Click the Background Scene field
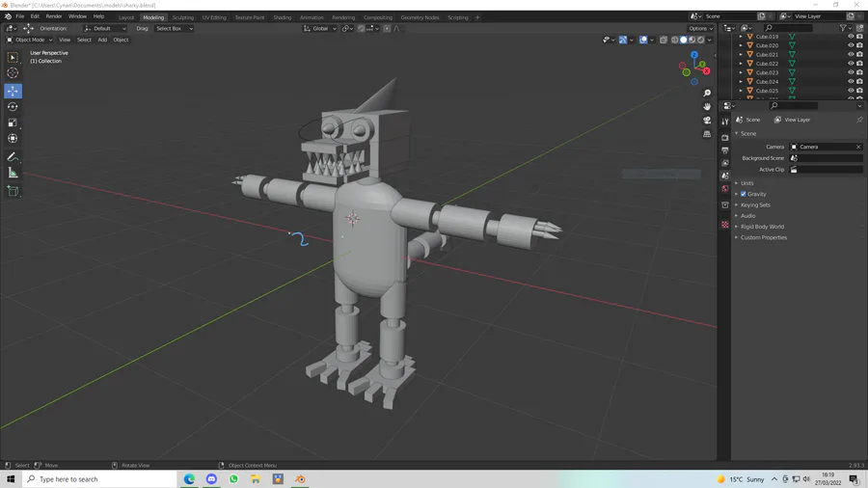Screen dimensions: 868x488 click(826, 158)
